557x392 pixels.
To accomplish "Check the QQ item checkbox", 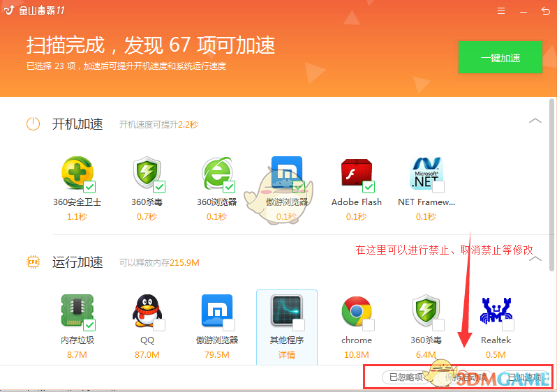I will click(x=159, y=325).
